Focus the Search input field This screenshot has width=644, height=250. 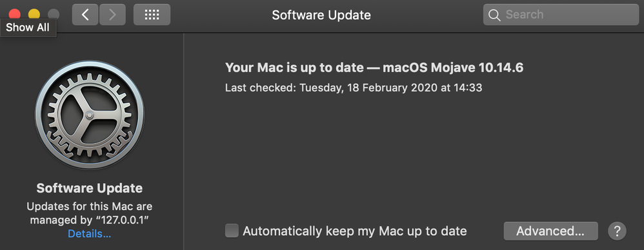(561, 15)
